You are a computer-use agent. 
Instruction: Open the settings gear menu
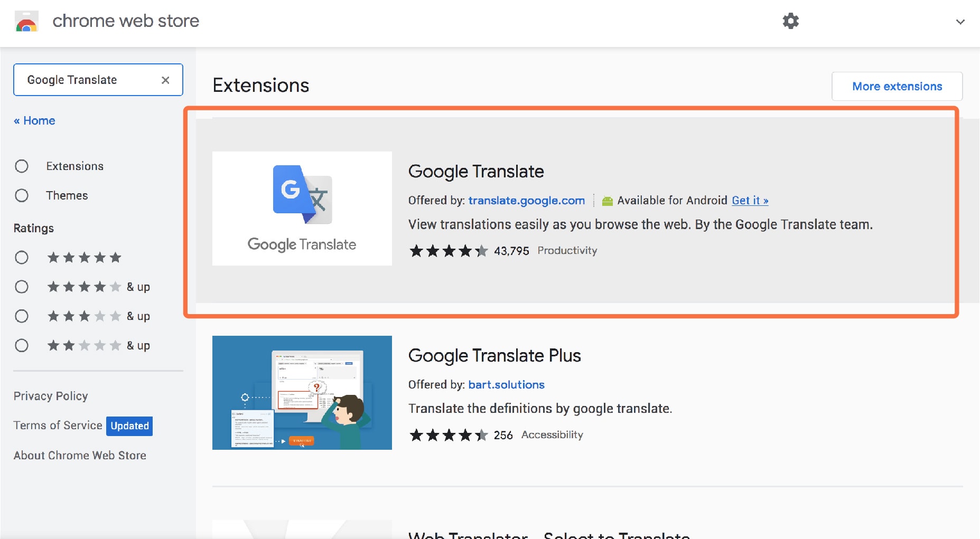click(x=790, y=21)
